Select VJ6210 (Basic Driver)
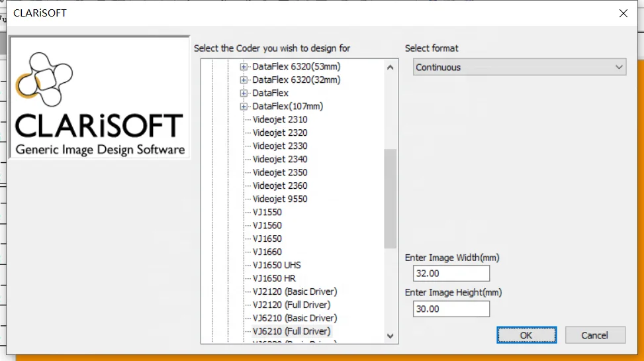 click(x=295, y=318)
